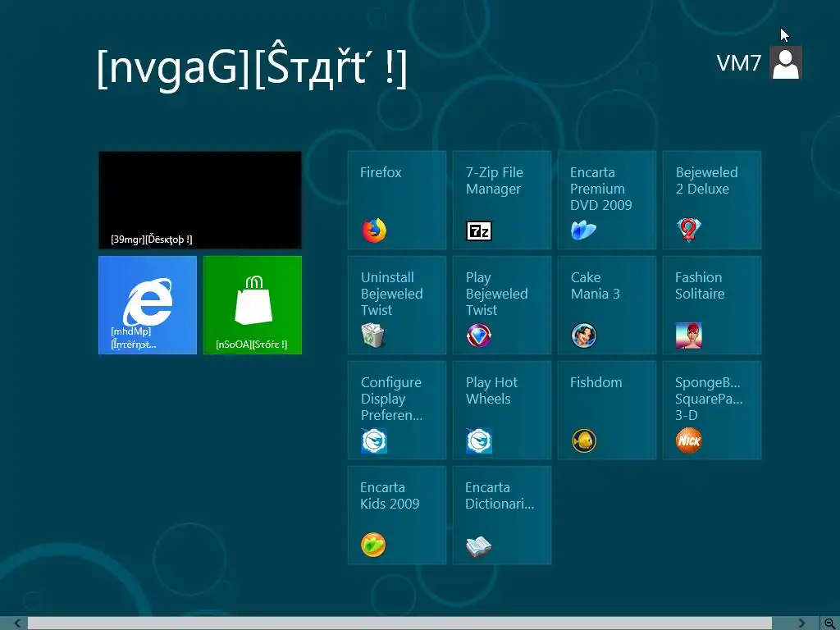840x630 pixels.
Task: Open the Encarta Dictionaries book icon
Action: [479, 546]
